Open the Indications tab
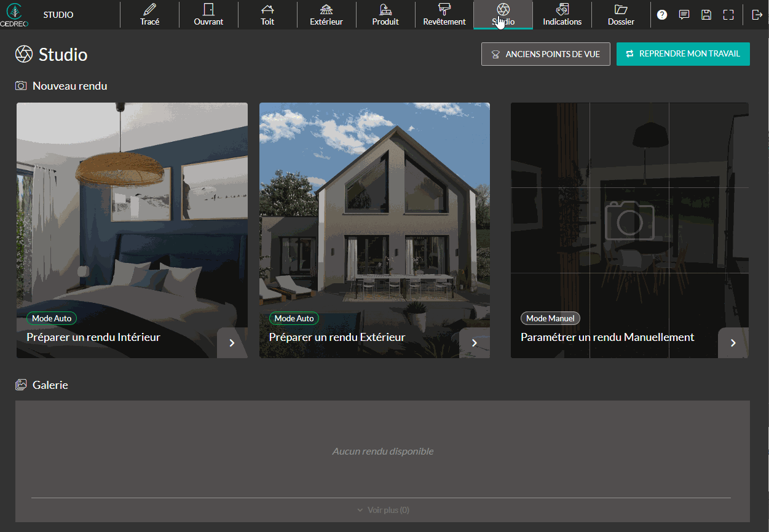 [562, 15]
